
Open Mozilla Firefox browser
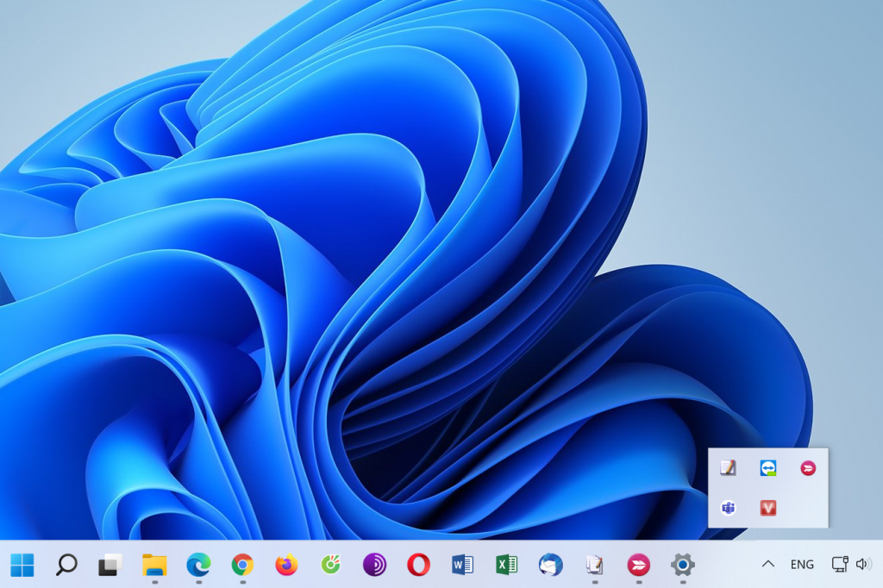point(286,565)
